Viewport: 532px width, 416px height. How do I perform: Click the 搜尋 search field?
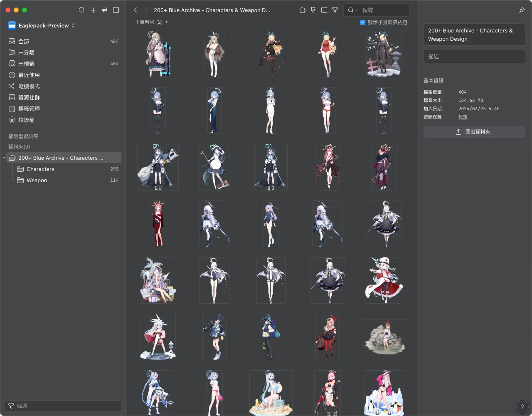coord(376,10)
